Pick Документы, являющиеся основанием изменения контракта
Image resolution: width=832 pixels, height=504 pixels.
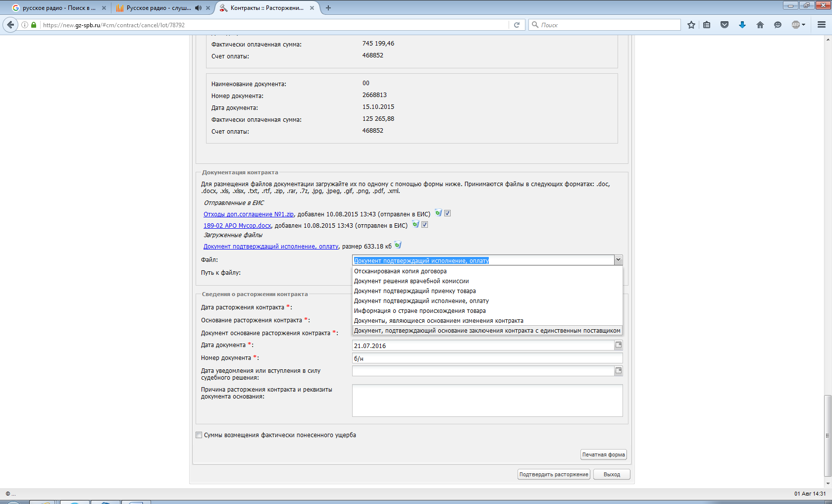click(x=487, y=321)
